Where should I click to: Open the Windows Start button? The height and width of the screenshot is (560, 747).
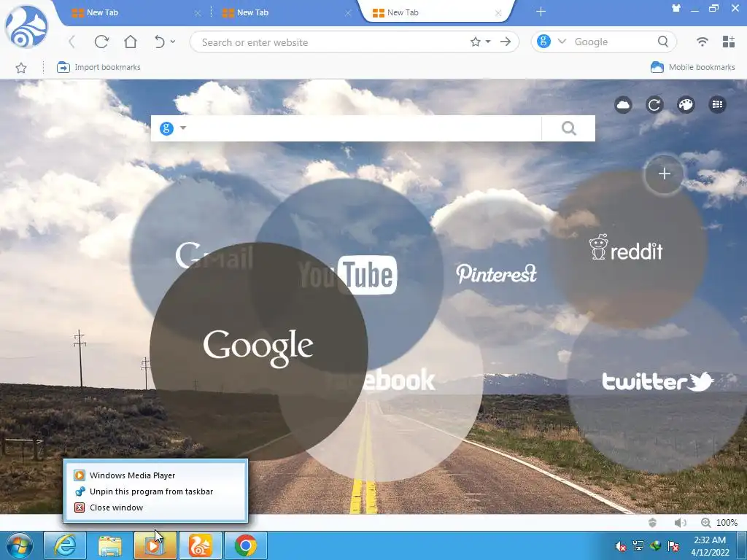point(20,545)
